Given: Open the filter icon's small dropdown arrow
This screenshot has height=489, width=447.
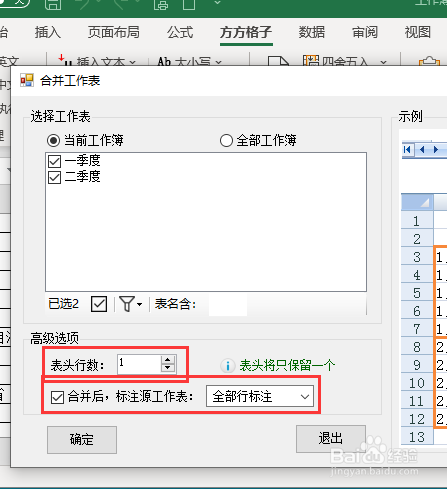Looking at the screenshot, I should [139, 304].
